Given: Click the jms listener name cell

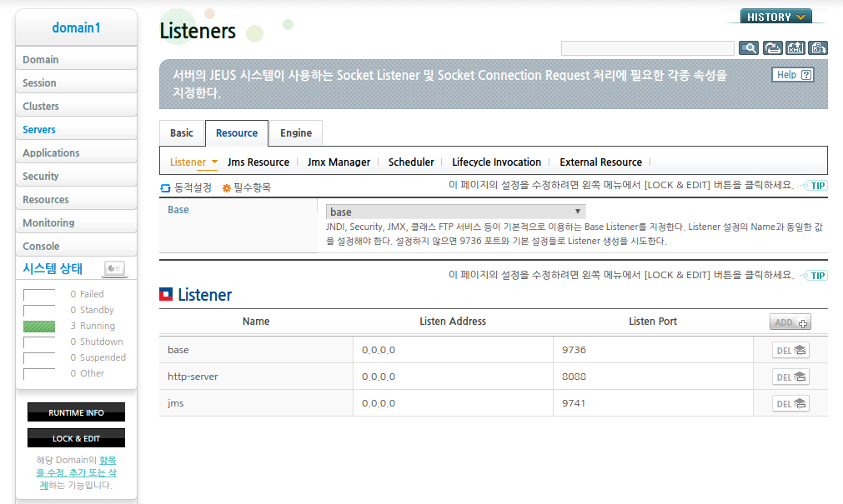Looking at the screenshot, I should 256,403.
